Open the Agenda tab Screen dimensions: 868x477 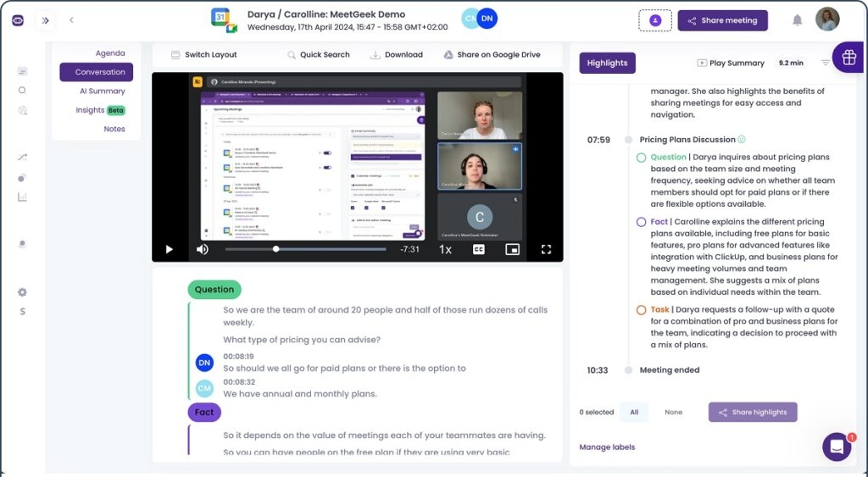point(110,53)
